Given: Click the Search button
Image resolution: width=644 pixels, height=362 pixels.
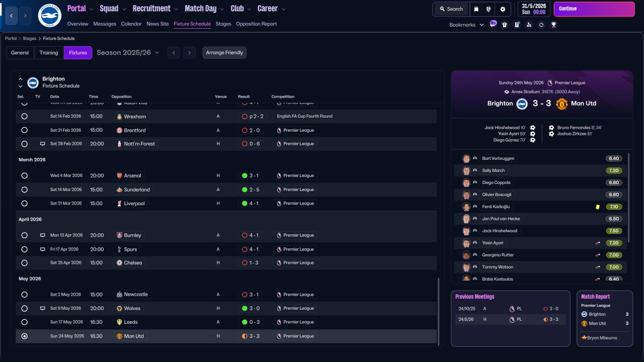Looking at the screenshot, I should [x=451, y=9].
